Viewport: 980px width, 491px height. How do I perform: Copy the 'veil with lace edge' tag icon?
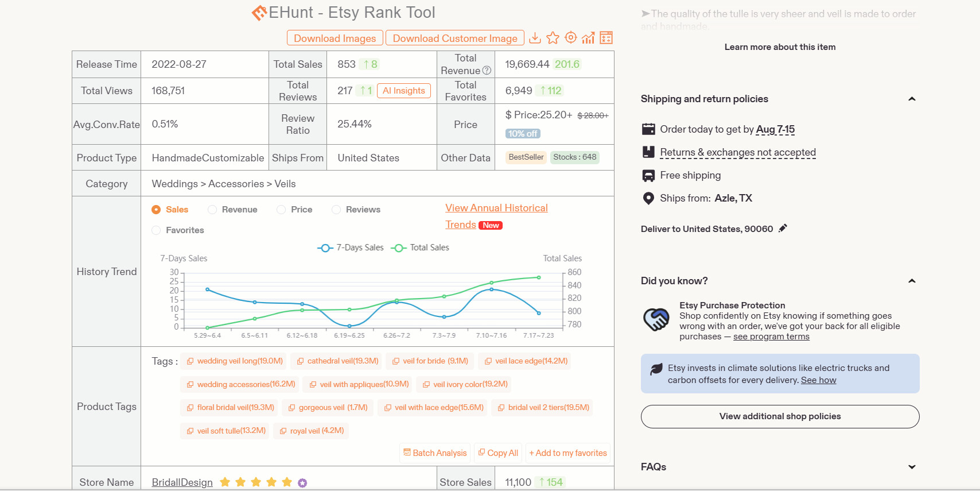point(388,408)
